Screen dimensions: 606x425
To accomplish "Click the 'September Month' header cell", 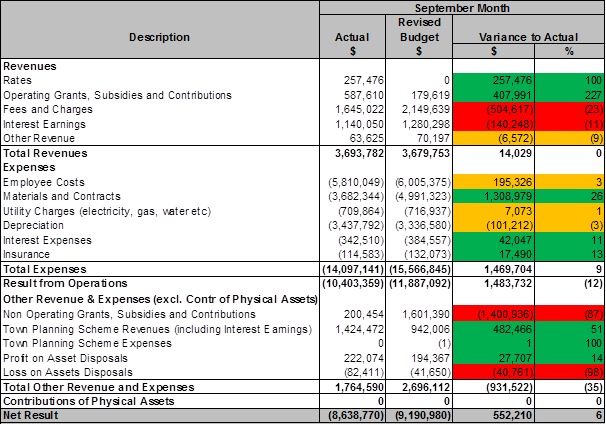I will [461, 7].
